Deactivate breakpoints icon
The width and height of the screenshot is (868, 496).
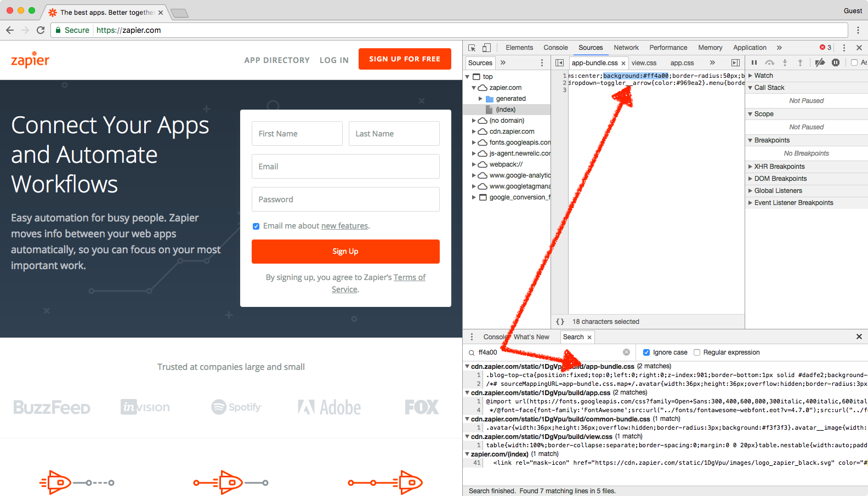820,62
